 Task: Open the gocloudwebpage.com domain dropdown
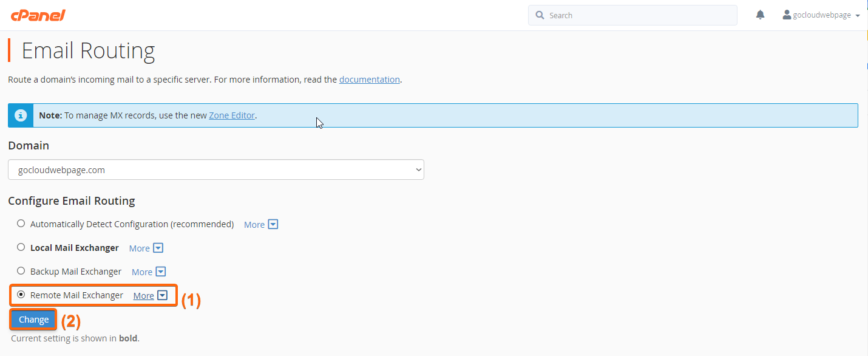(x=216, y=170)
